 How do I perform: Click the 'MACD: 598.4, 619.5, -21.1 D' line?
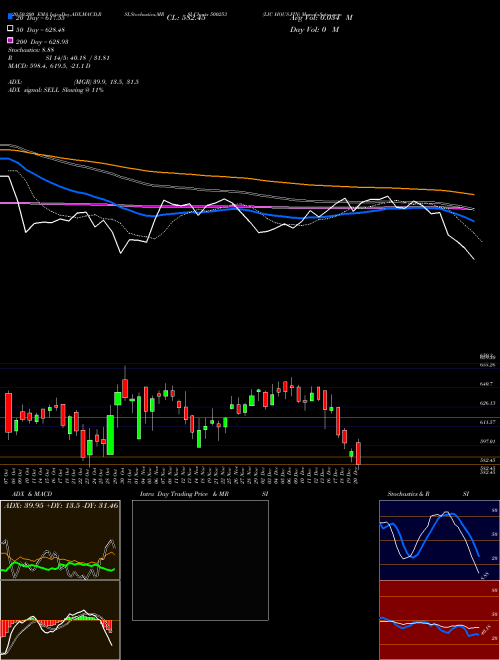[49, 66]
